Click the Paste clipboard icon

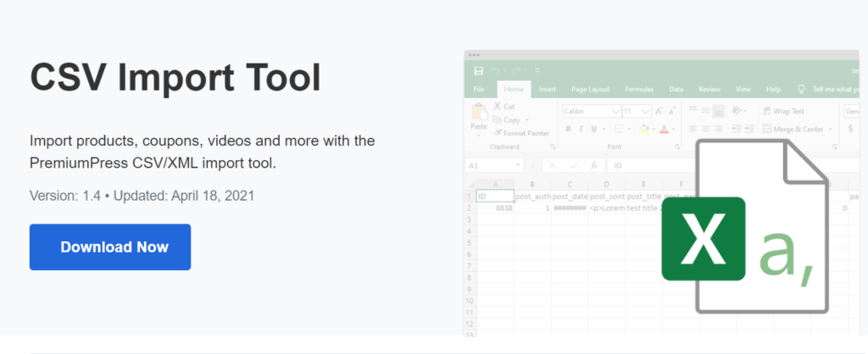[479, 113]
